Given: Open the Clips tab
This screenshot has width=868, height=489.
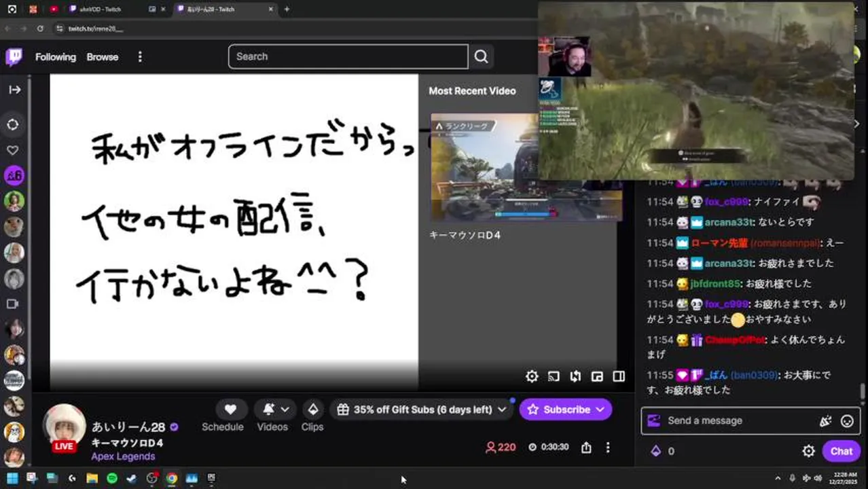Looking at the screenshot, I should coord(312,427).
